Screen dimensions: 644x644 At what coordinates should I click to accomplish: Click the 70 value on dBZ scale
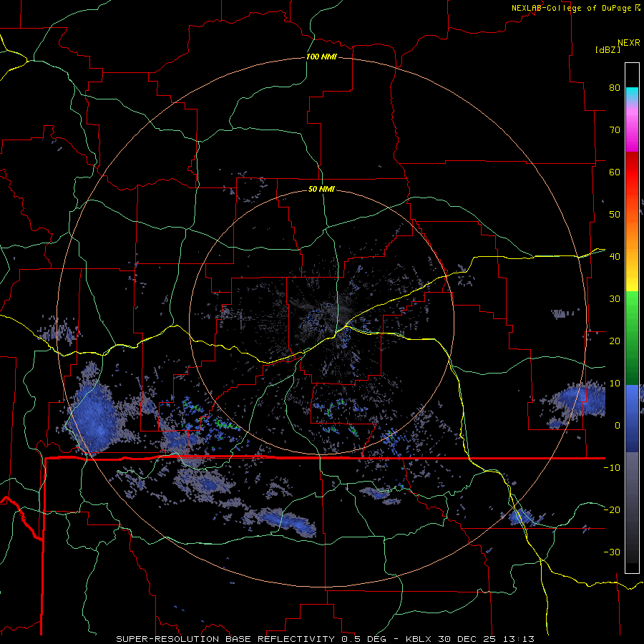coord(615,130)
